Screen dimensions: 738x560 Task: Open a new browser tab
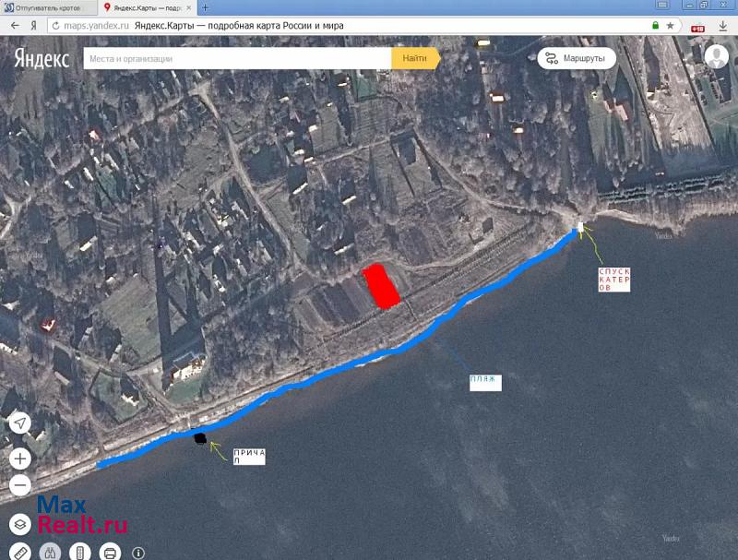click(x=205, y=7)
